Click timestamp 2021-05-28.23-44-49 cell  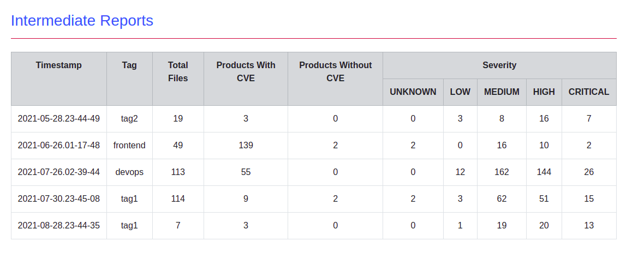[59, 119]
